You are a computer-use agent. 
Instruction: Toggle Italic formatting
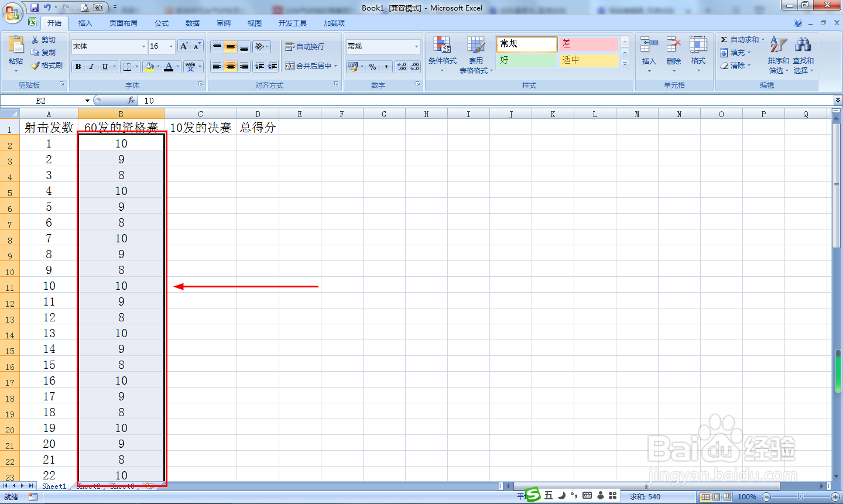tap(91, 67)
